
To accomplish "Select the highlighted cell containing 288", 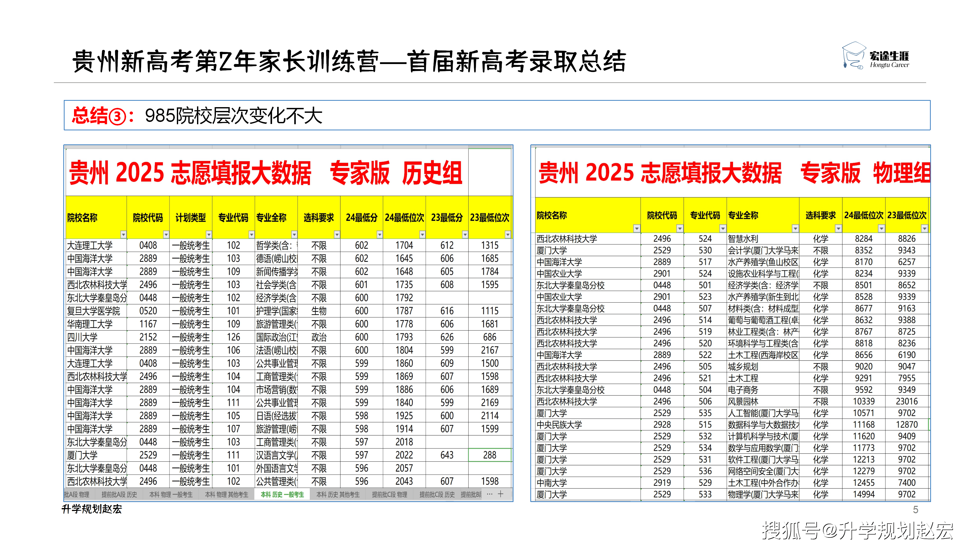I will [490, 455].
